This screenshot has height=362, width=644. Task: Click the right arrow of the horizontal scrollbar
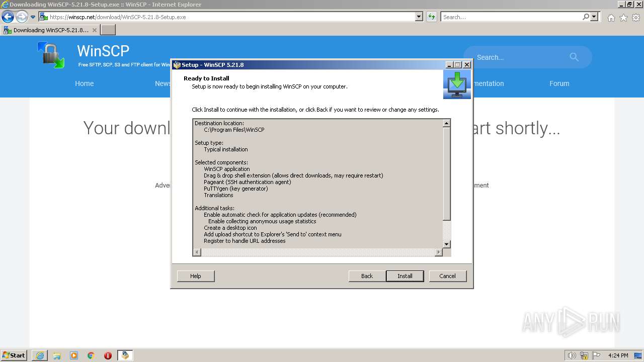[438, 252]
